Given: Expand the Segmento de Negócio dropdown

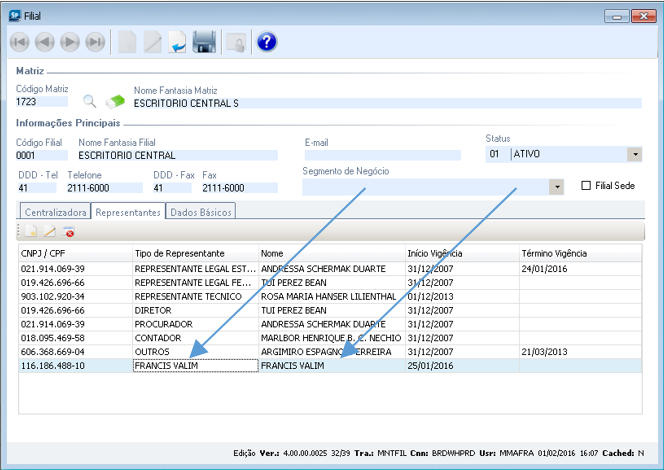Looking at the screenshot, I should click(556, 187).
